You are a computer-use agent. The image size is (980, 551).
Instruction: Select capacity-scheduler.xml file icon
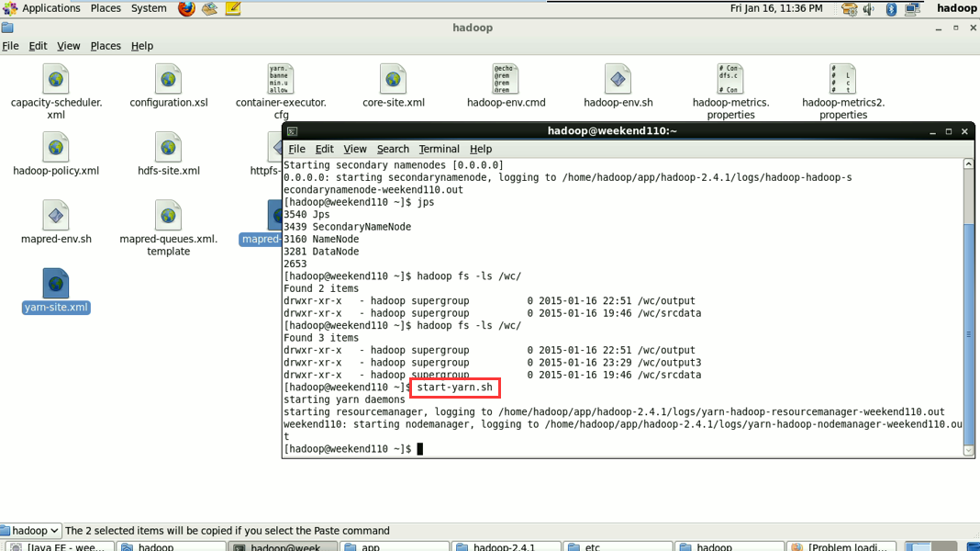tap(56, 79)
